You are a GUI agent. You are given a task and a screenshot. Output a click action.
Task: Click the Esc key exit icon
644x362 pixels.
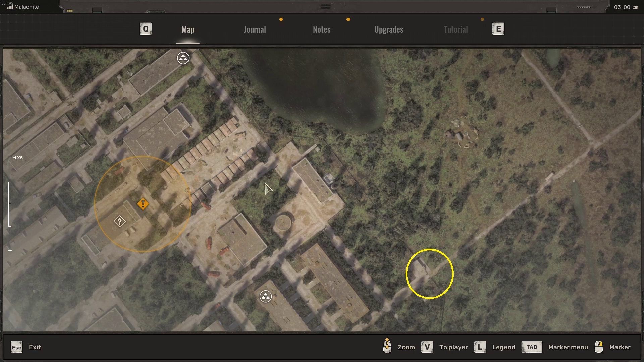pyautogui.click(x=16, y=347)
